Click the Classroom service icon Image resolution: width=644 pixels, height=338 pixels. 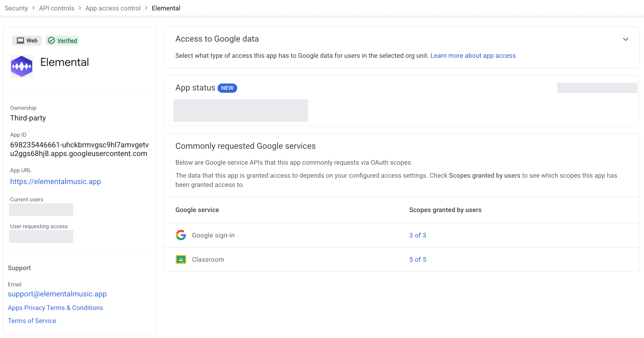pos(181,259)
